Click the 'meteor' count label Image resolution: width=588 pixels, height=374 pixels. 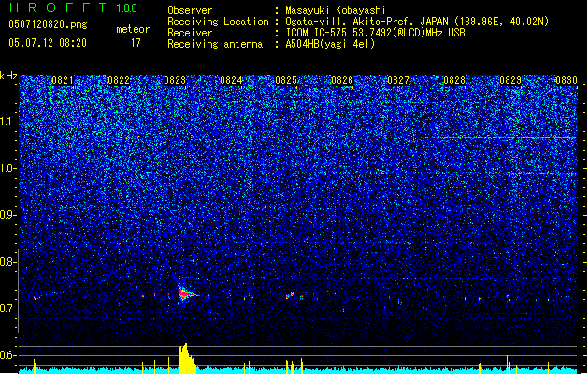pyautogui.click(x=133, y=29)
